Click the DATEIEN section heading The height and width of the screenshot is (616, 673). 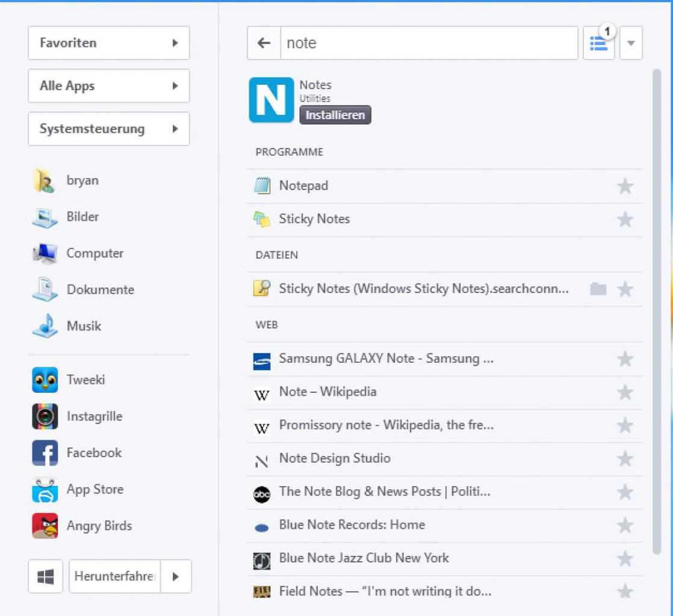(x=276, y=255)
